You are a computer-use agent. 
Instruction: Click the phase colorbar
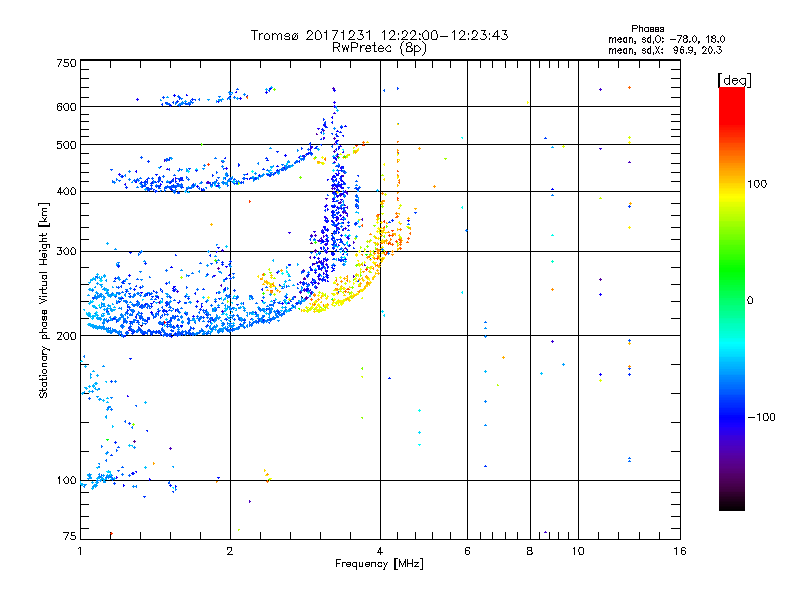tap(732, 298)
